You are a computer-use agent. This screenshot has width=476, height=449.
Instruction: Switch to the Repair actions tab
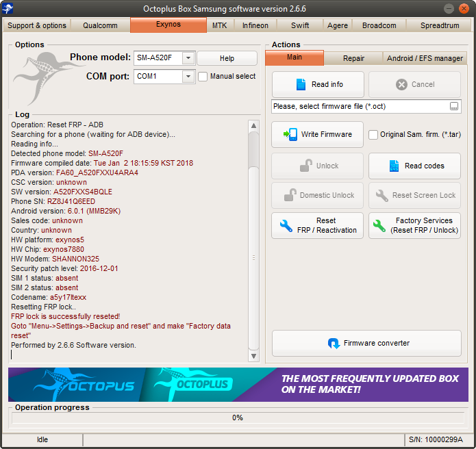(353, 58)
